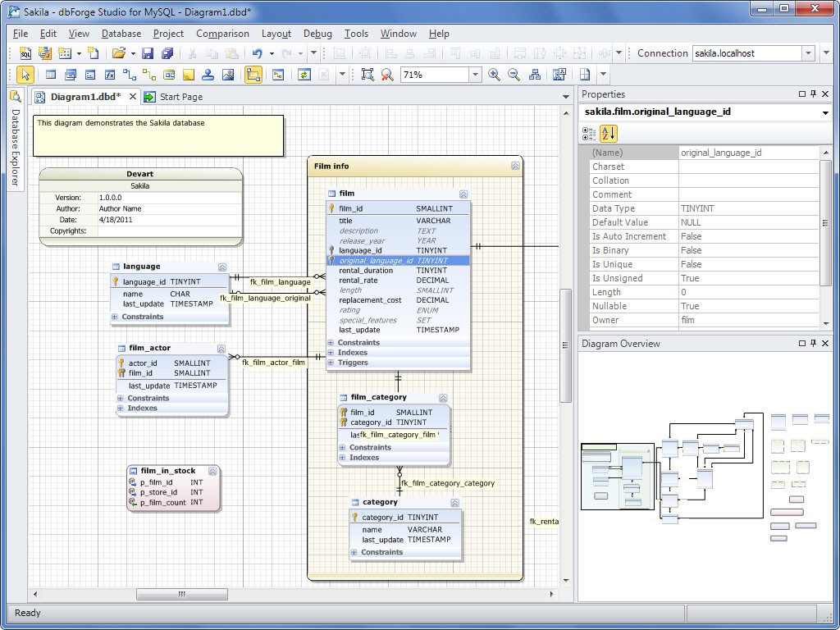This screenshot has width=840, height=630.
Task: Close the Diagram1.dbd tab
Action: [x=133, y=97]
